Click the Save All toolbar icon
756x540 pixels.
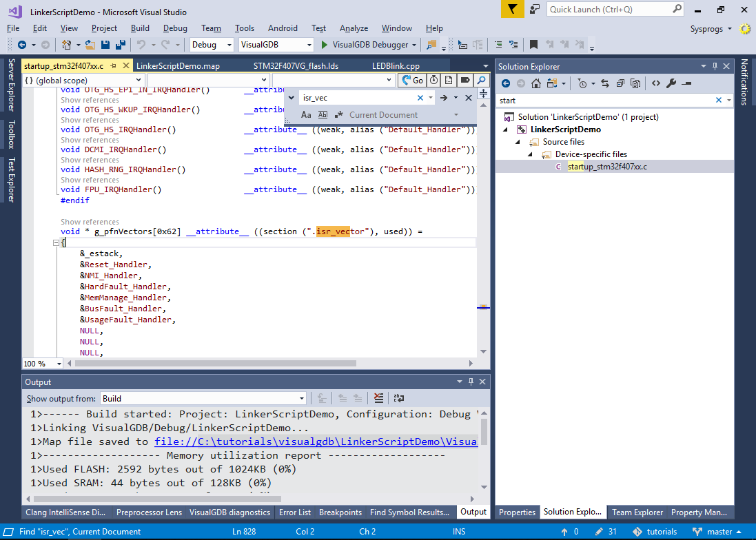pyautogui.click(x=121, y=45)
